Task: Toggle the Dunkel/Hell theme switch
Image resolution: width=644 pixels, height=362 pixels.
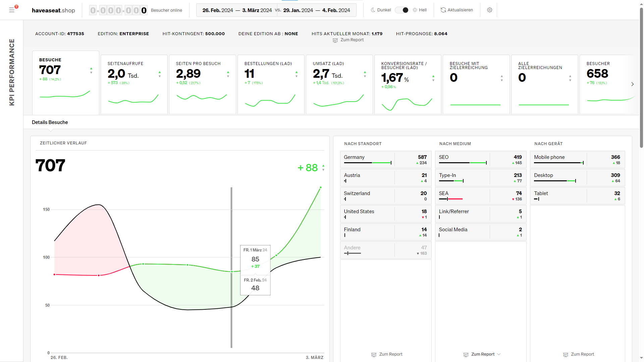Action: tap(401, 10)
